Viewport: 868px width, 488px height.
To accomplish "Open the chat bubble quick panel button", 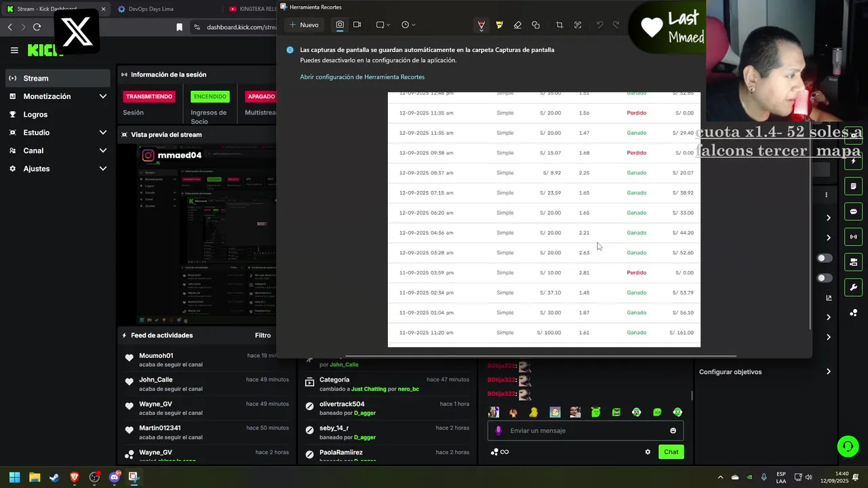I will pos(853,211).
